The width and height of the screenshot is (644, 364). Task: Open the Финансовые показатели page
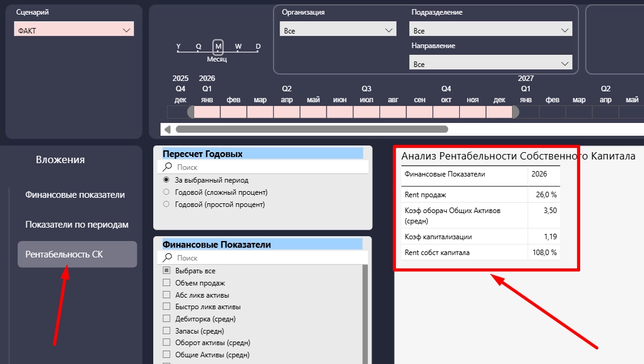(75, 195)
